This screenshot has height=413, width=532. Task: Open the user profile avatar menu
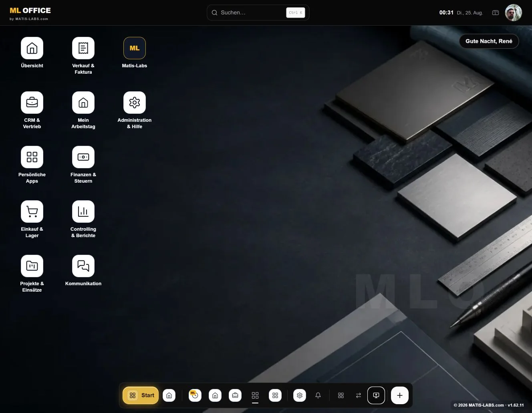[x=514, y=13]
